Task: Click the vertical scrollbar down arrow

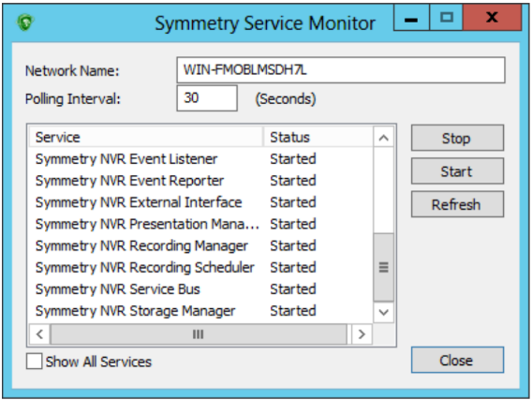Action: (x=384, y=312)
